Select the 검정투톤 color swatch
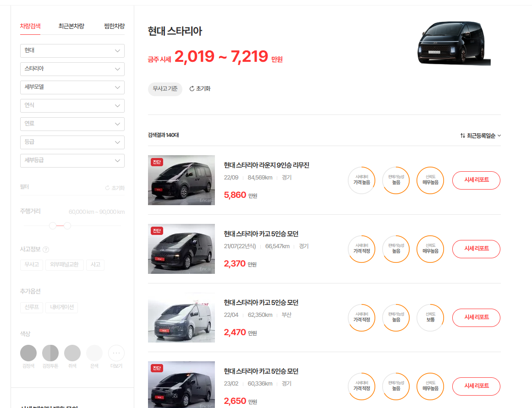The width and height of the screenshot is (532, 408). (50, 353)
